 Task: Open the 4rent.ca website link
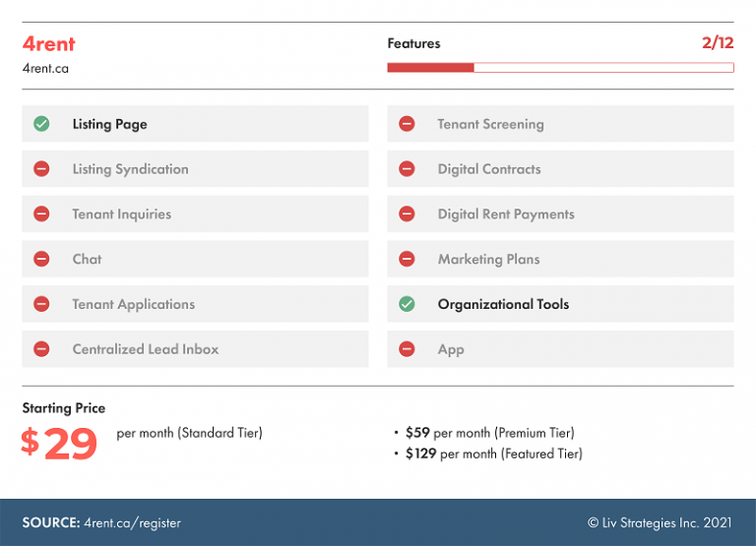(x=45, y=69)
